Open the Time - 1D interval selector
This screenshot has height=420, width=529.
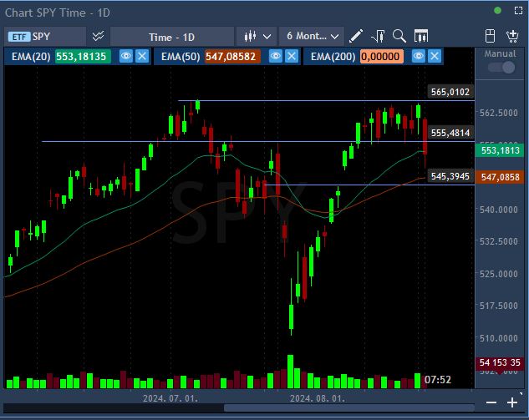(x=171, y=37)
